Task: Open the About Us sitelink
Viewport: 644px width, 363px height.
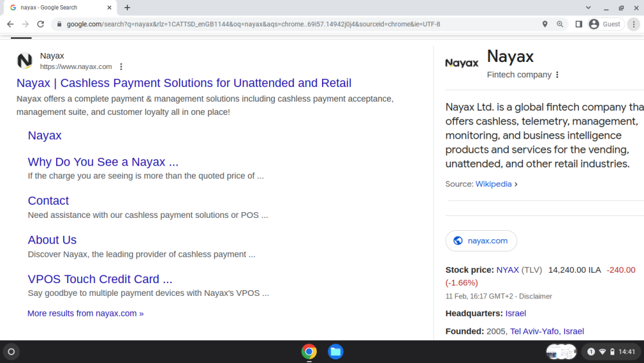Action: pyautogui.click(x=52, y=240)
